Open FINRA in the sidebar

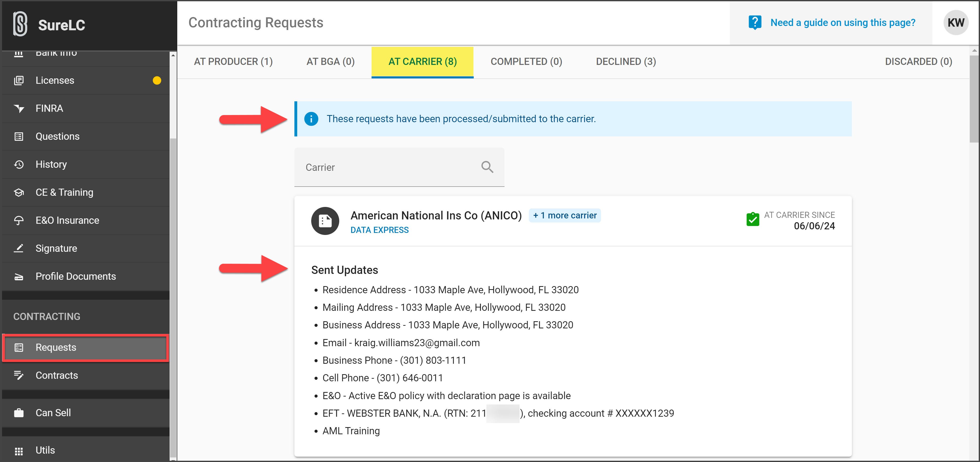(x=86, y=108)
